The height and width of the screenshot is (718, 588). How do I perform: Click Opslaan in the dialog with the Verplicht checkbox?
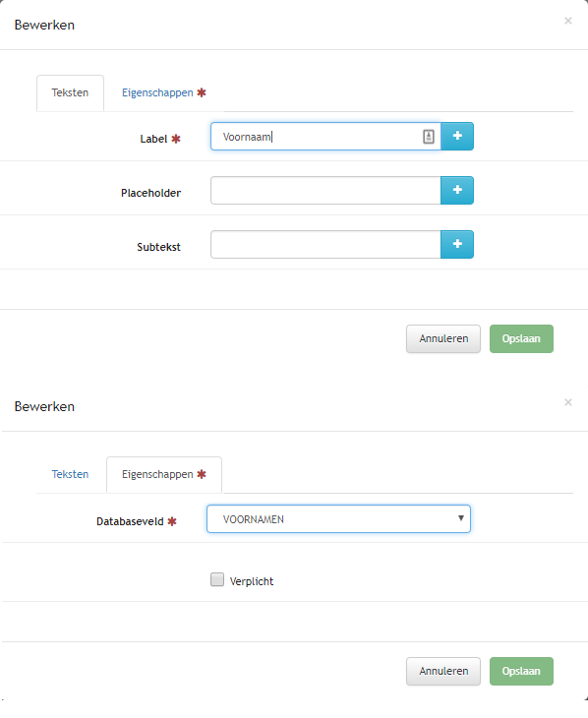(521, 672)
